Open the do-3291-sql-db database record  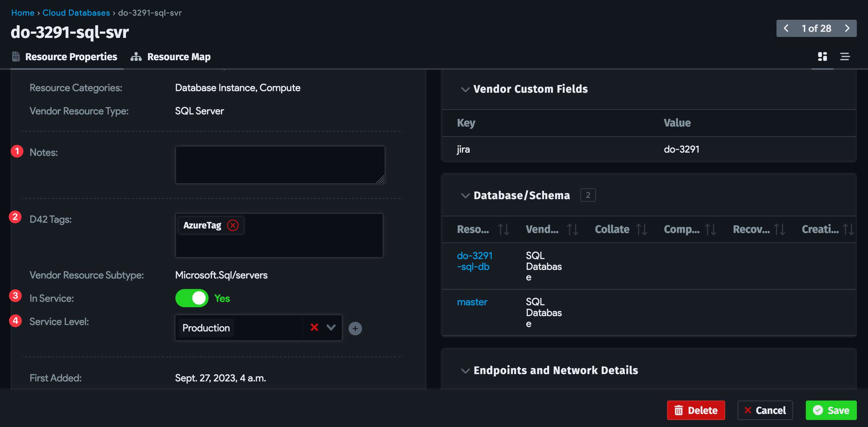pyautogui.click(x=475, y=261)
